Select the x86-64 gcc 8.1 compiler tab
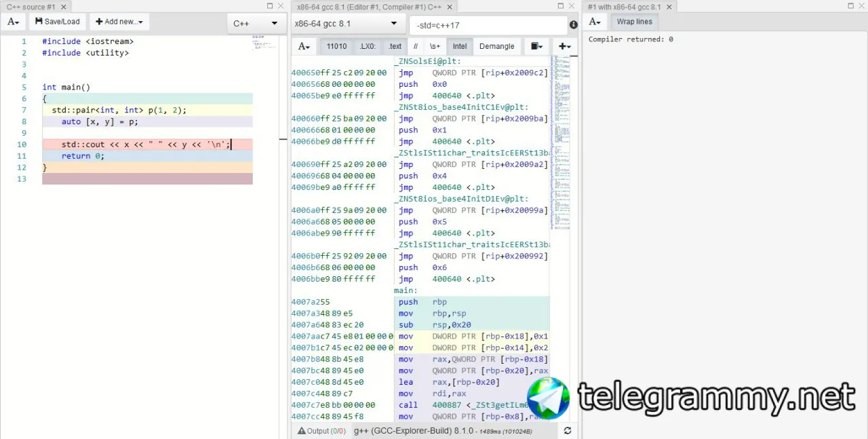This screenshot has width=868, height=439. coord(369,7)
